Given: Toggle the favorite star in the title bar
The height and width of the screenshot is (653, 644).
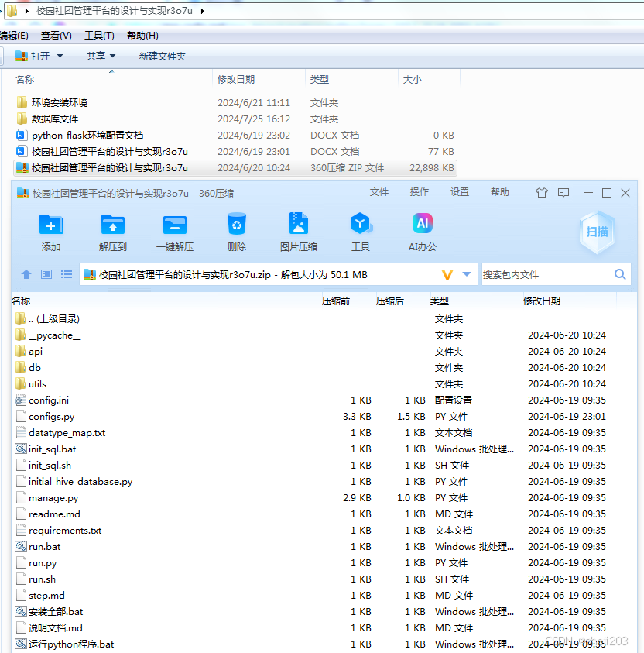Looking at the screenshot, I should (x=542, y=192).
